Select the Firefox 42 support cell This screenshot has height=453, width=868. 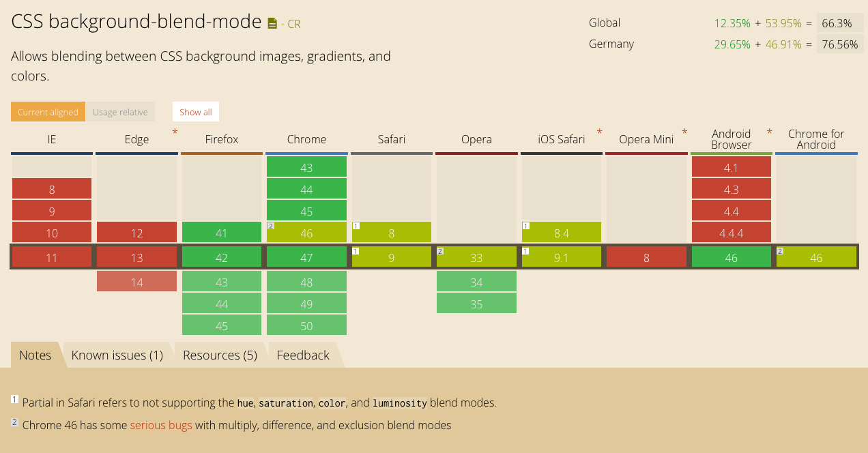(x=221, y=256)
